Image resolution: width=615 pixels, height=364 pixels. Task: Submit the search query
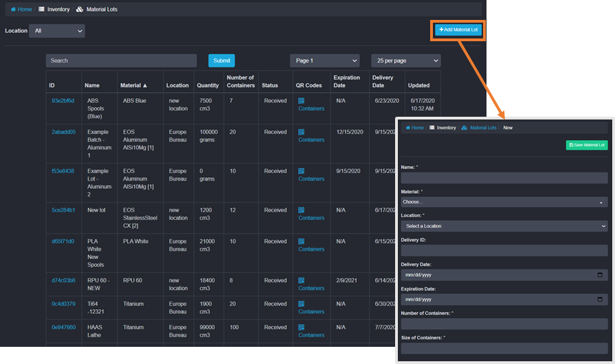coord(221,60)
